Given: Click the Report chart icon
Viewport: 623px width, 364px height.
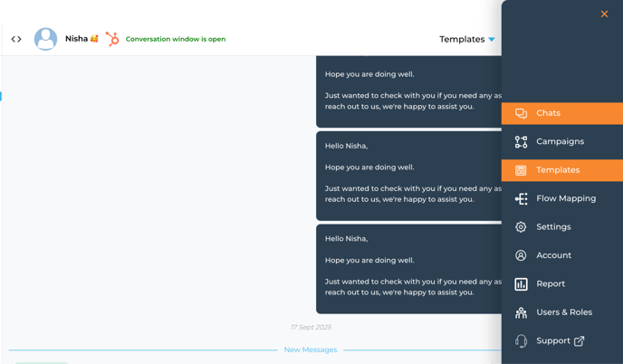Looking at the screenshot, I should 521,284.
